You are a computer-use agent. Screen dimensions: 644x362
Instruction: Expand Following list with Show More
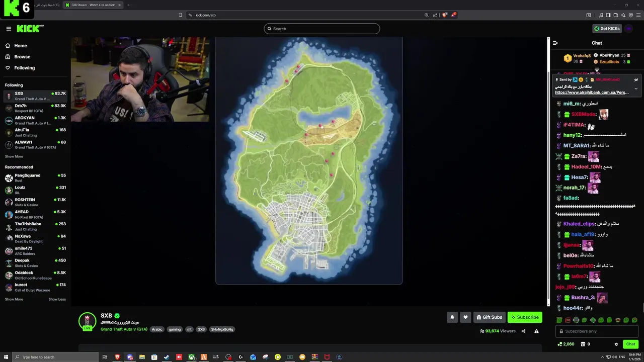(14, 156)
